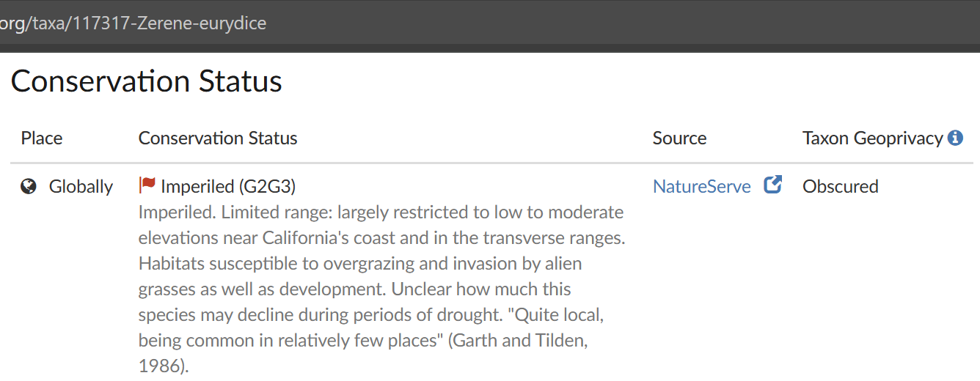Click the Conservation Status column header
Image resolution: width=980 pixels, height=381 pixels.
click(x=218, y=138)
